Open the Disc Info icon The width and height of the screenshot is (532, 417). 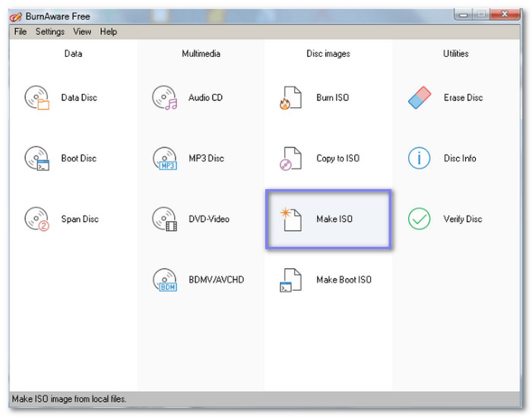tap(420, 158)
